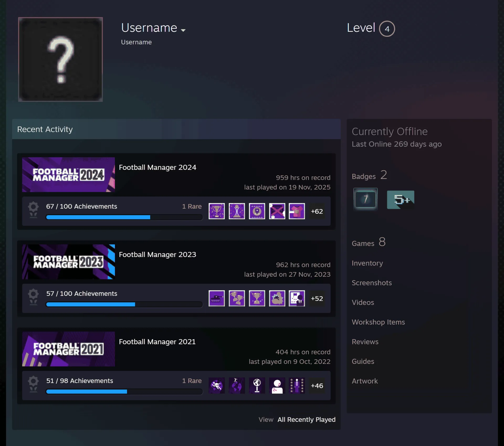This screenshot has height=446, width=504.
Task: Open the Username dropdown arrow
Action: pos(183,30)
